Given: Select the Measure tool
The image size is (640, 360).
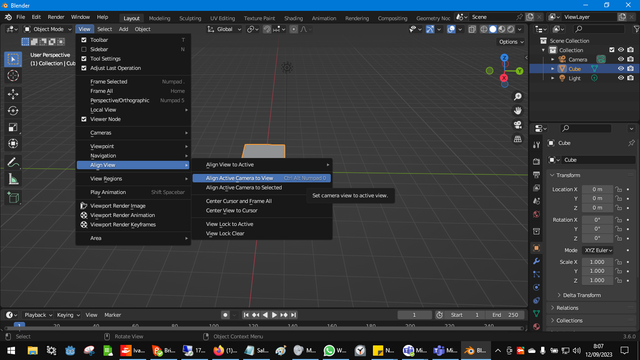Looking at the screenshot, I should 13,179.
